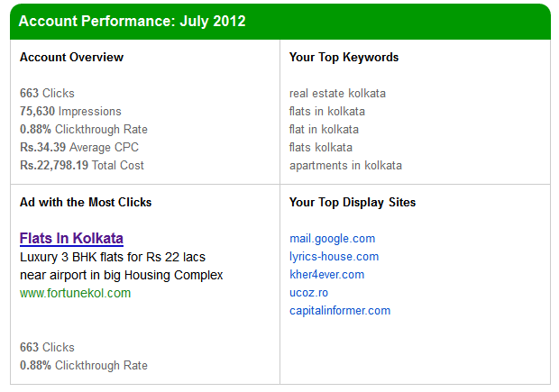Open the "Flats In Kolkata" ad headline link
The image size is (559, 392).
pos(71,238)
